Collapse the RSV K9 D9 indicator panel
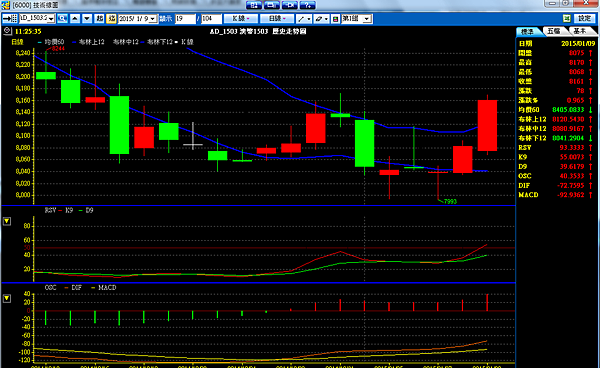The height and width of the screenshot is (368, 600). 7,221
